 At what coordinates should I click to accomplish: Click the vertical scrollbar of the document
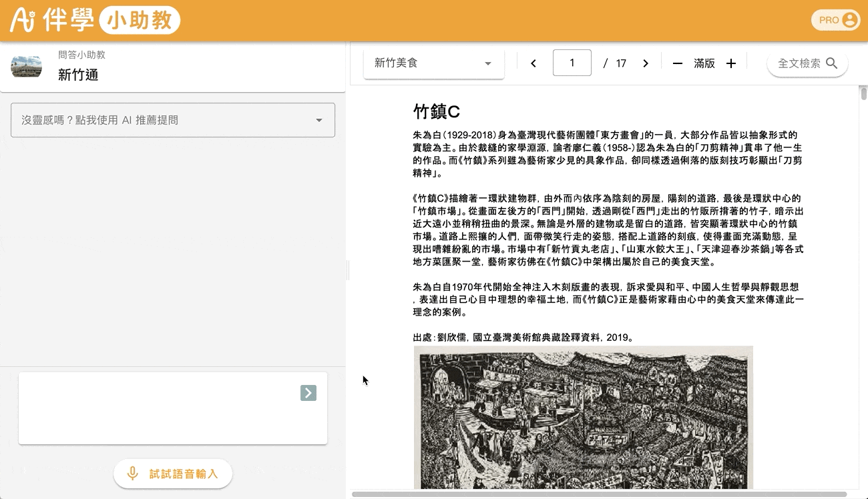click(863, 93)
